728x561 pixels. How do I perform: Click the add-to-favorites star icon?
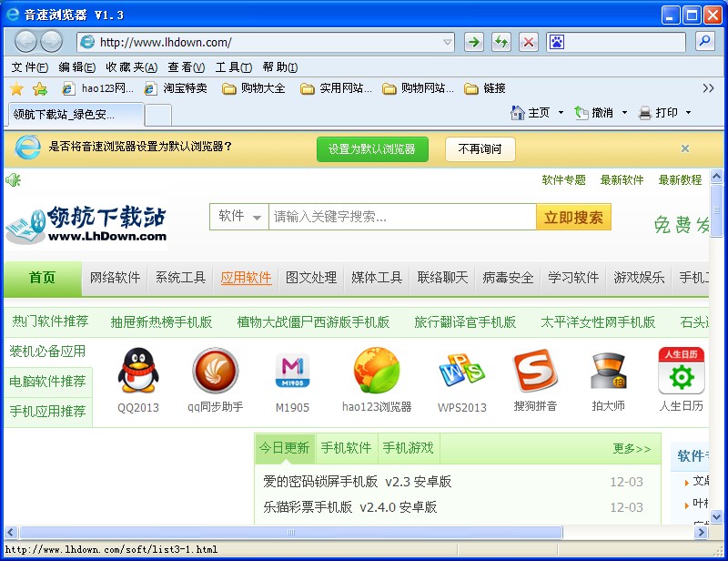pyautogui.click(x=40, y=88)
